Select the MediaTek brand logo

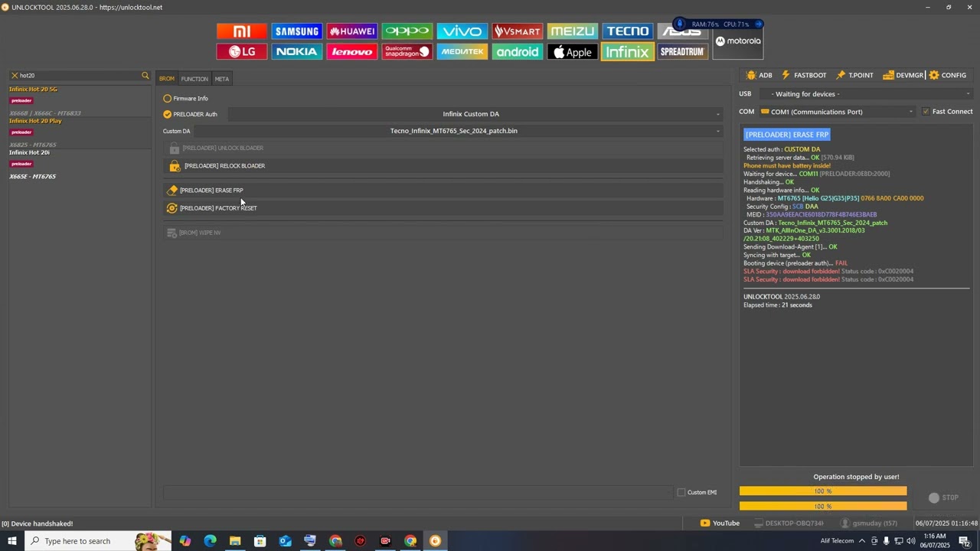[x=462, y=51]
